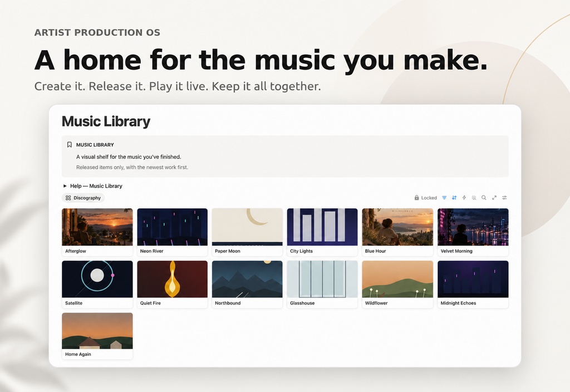Click the 'Velvet Morning' card title
Screen dimensions: 570x392
tap(456, 251)
